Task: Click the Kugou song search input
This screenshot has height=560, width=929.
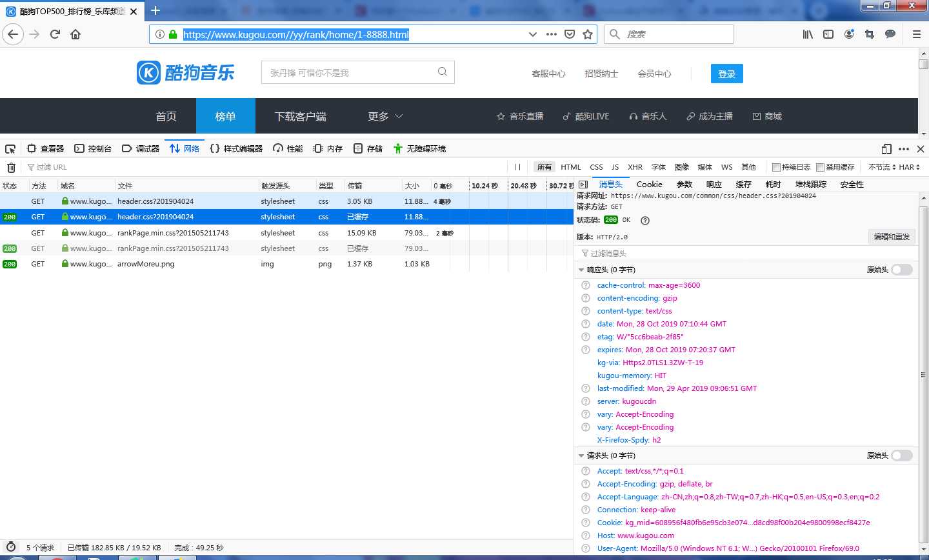Action: pos(348,72)
